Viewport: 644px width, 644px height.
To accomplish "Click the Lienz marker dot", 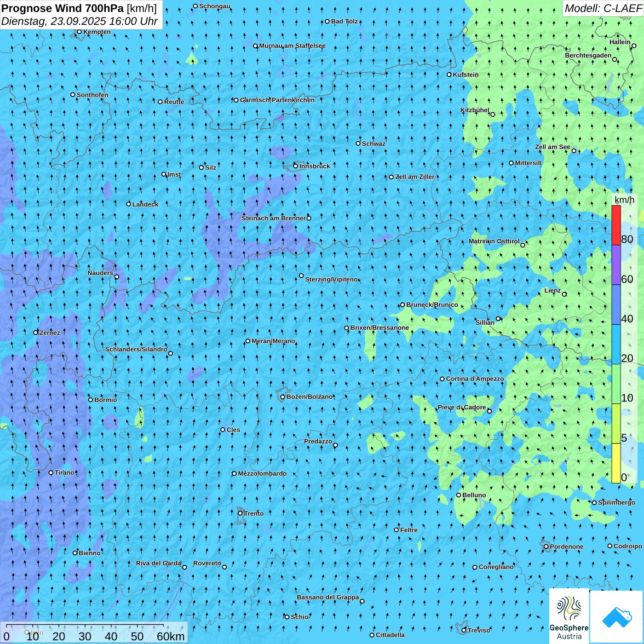I will tap(564, 294).
